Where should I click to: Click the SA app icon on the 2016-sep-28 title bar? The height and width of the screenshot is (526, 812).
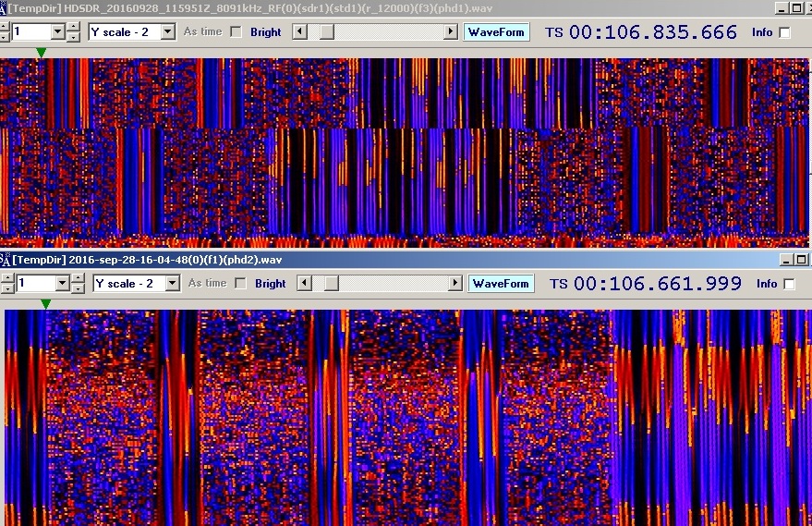point(6,260)
